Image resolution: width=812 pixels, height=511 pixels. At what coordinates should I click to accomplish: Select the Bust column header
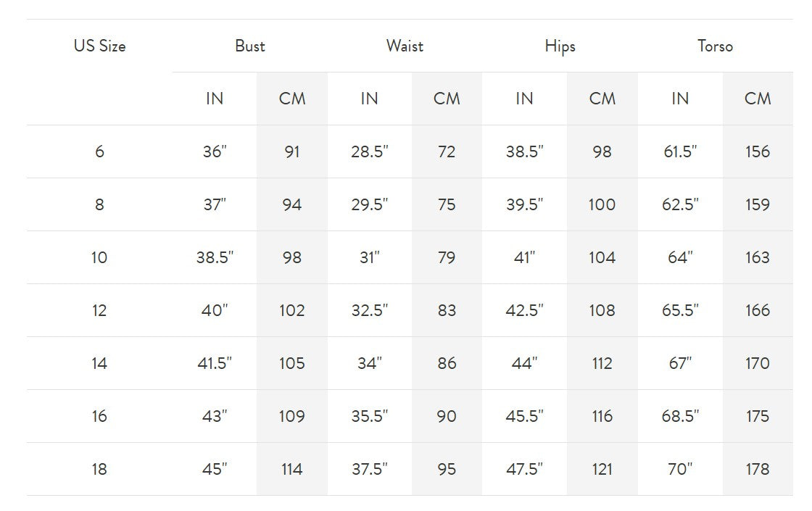pos(250,46)
